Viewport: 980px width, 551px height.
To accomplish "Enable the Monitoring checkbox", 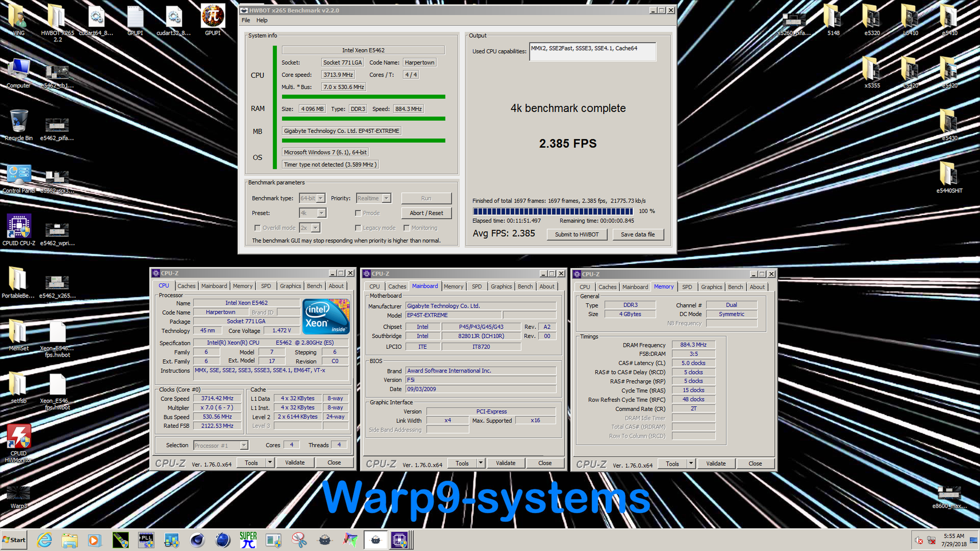I will coord(406,228).
